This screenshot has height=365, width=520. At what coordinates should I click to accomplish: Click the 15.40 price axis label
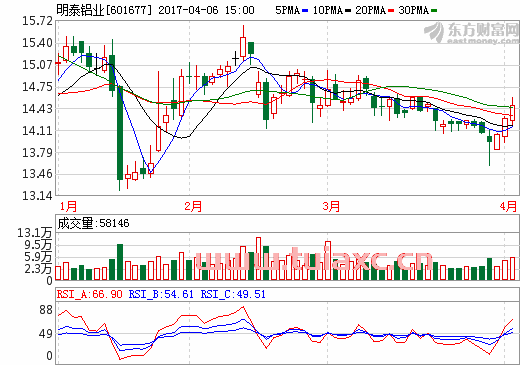37,43
